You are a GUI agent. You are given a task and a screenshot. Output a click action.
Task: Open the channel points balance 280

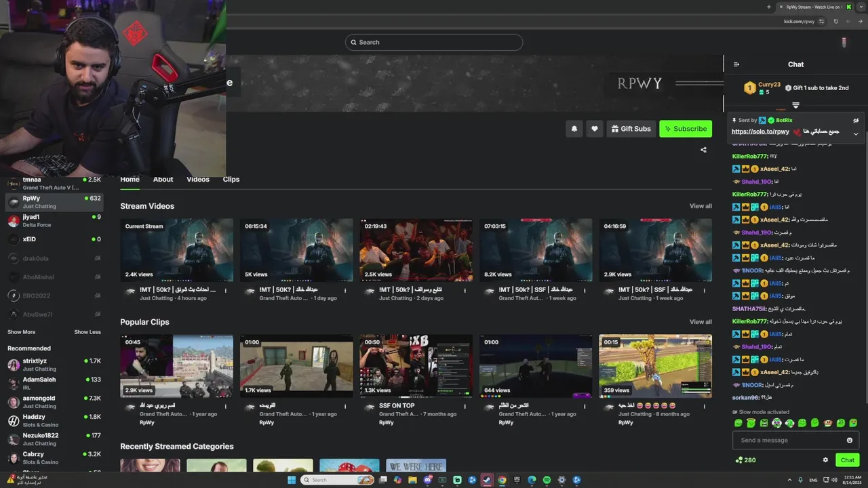pyautogui.click(x=745, y=460)
